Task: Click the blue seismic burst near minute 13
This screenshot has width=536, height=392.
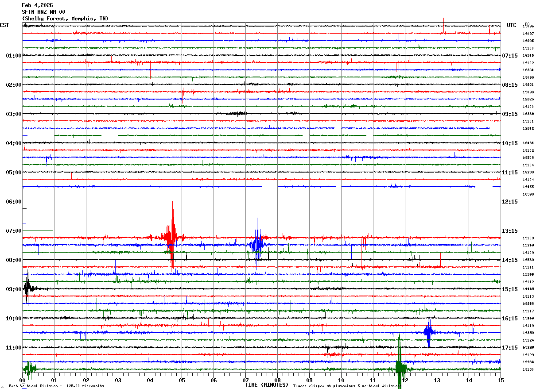Action: (428, 332)
